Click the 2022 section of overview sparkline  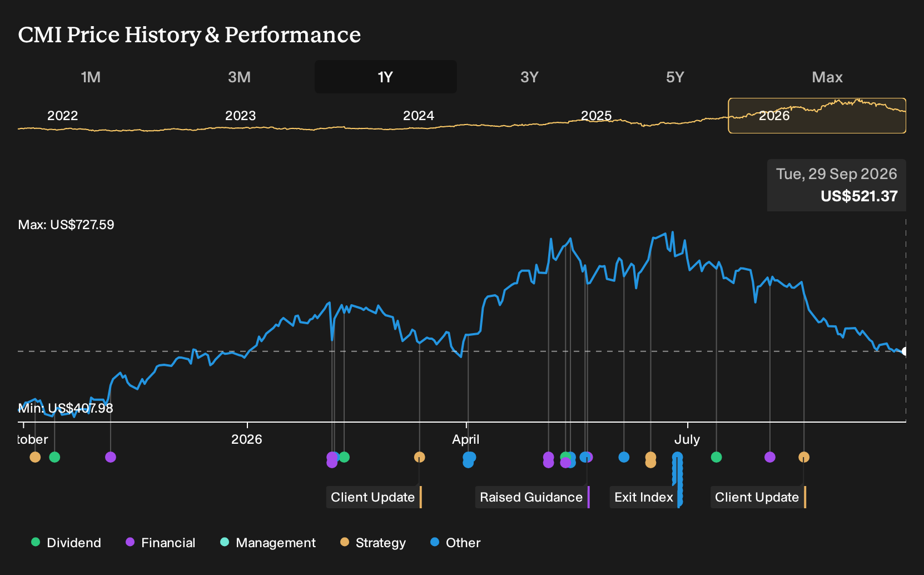[62, 116]
